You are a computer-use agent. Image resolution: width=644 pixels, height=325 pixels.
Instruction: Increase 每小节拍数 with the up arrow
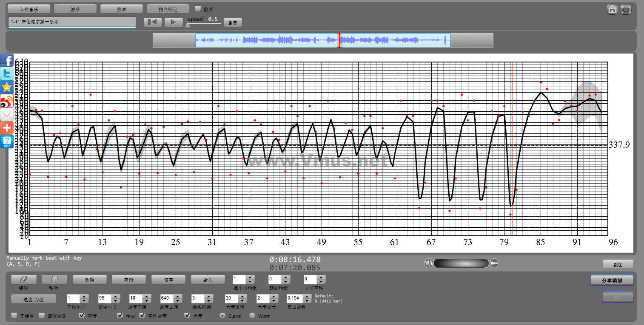251,277
